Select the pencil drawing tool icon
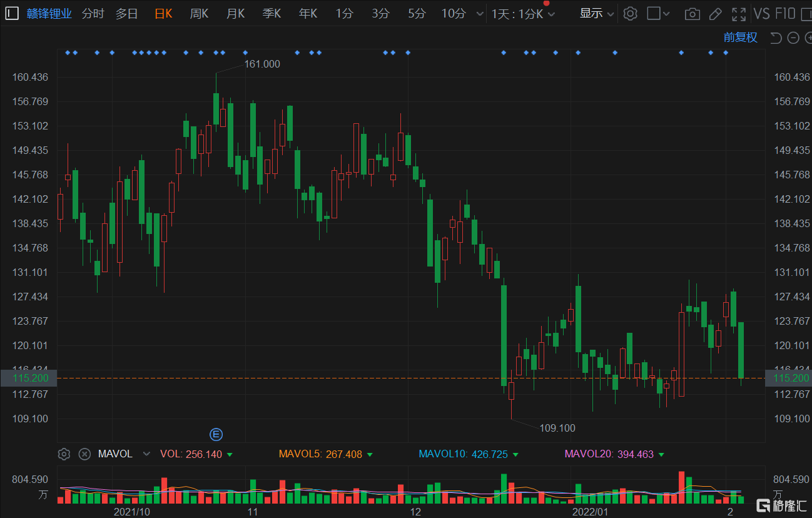Screen dimensions: 812x518 point(715,14)
